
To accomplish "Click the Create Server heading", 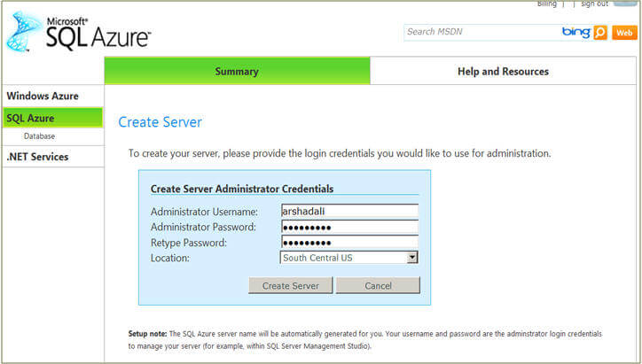I will click(x=160, y=122).
